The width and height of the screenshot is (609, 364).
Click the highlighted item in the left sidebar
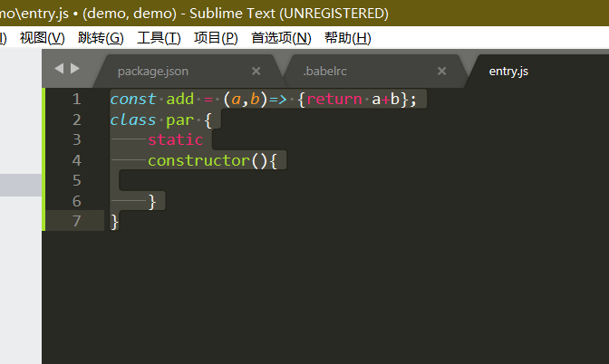21,185
